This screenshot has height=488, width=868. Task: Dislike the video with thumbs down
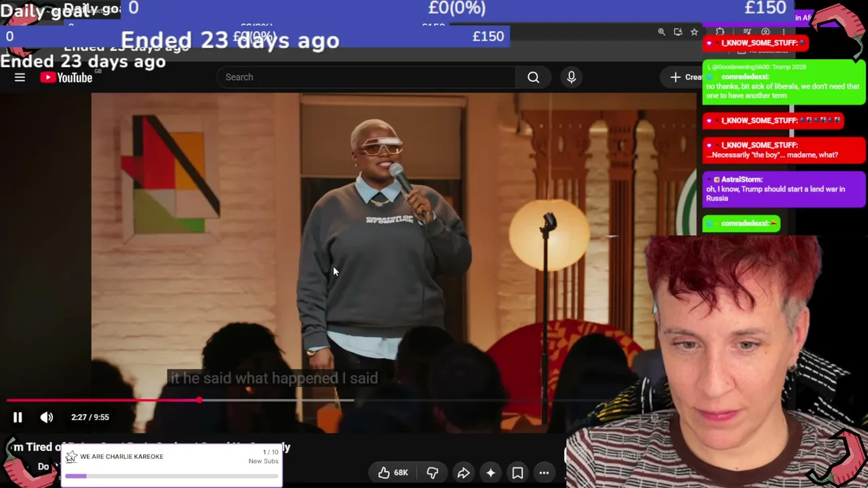click(x=432, y=472)
